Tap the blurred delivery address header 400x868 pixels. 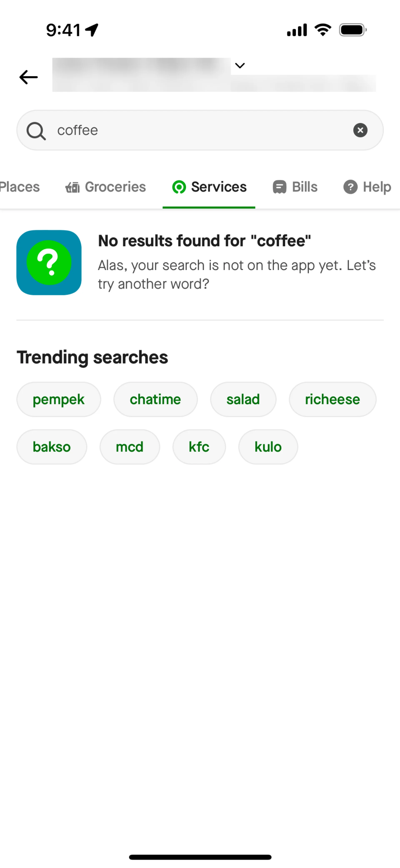click(141, 75)
